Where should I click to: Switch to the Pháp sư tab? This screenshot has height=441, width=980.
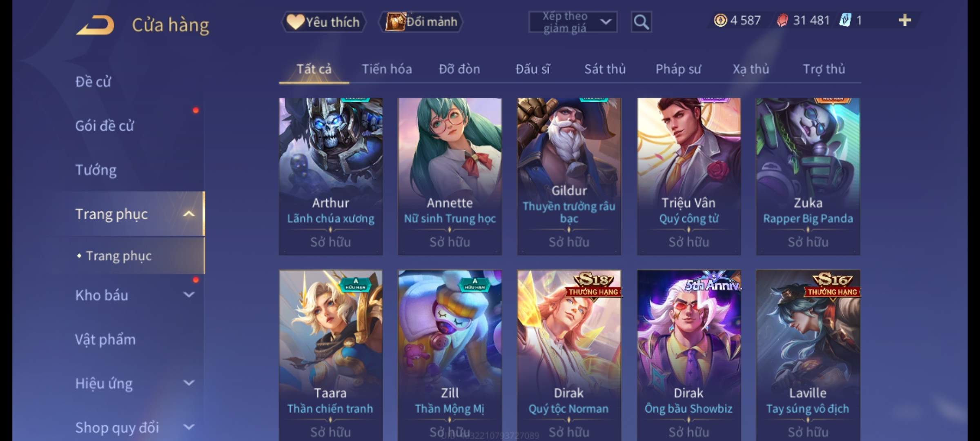tap(678, 69)
